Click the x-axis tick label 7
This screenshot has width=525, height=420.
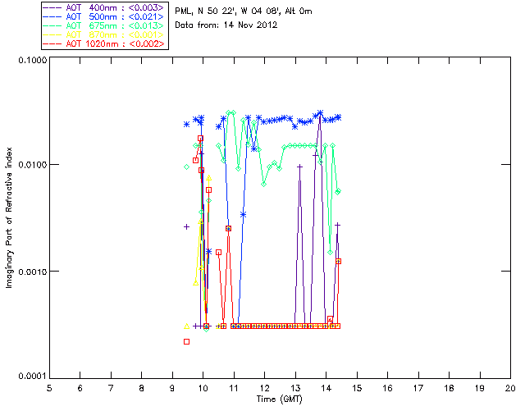[111, 388]
